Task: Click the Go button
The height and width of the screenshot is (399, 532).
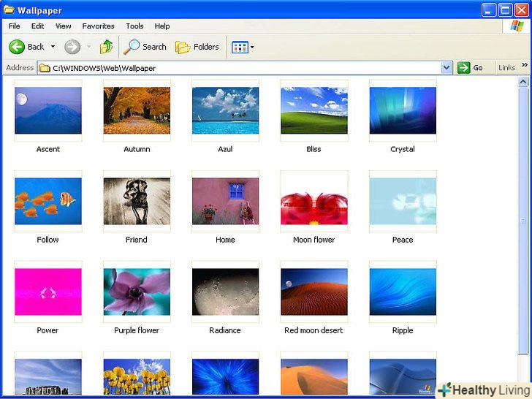Action: (x=470, y=68)
